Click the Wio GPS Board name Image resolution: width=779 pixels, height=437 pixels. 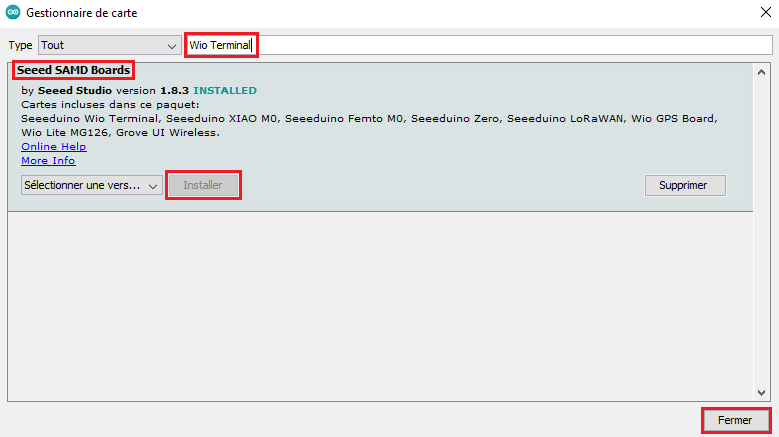[673, 119]
